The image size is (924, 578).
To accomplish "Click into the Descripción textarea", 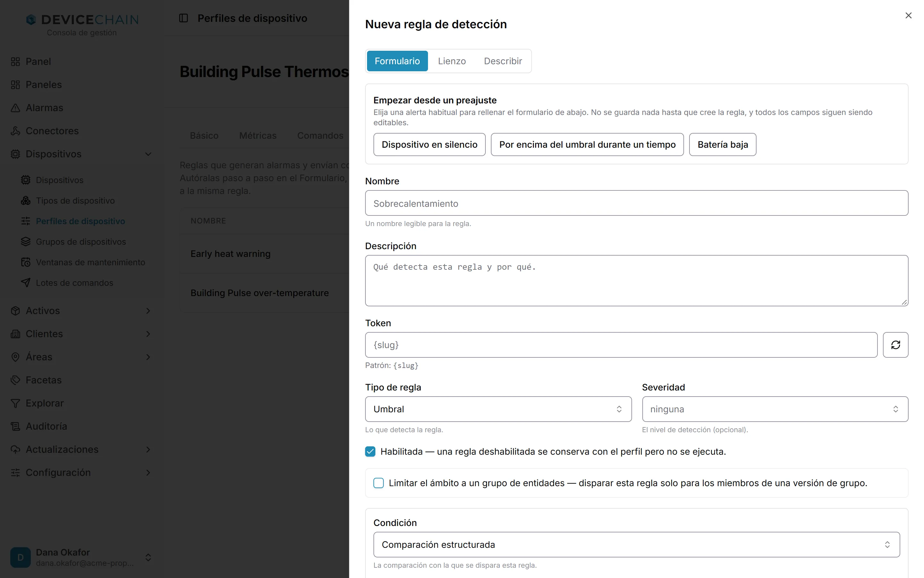I will (x=637, y=281).
